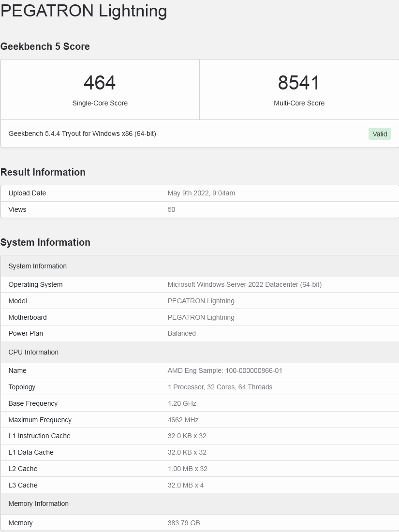Click the green Valid badge
Viewport: 399px width, 532px height.
(x=380, y=134)
